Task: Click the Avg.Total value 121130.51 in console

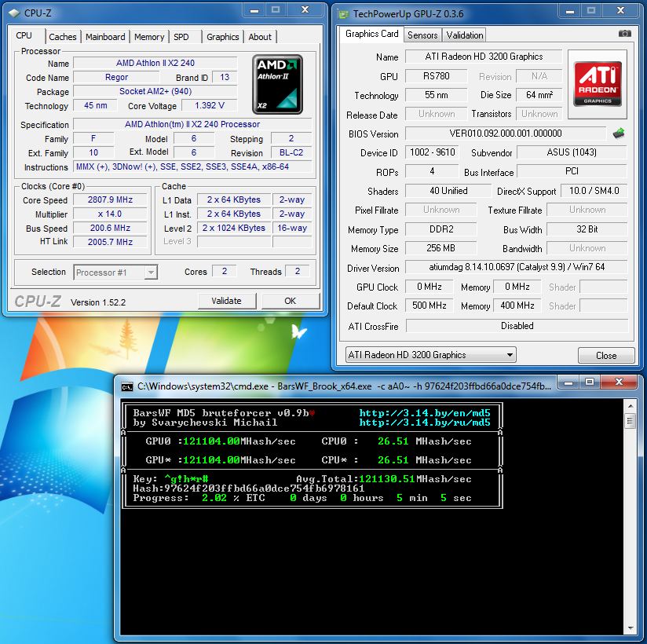Action: click(x=386, y=479)
